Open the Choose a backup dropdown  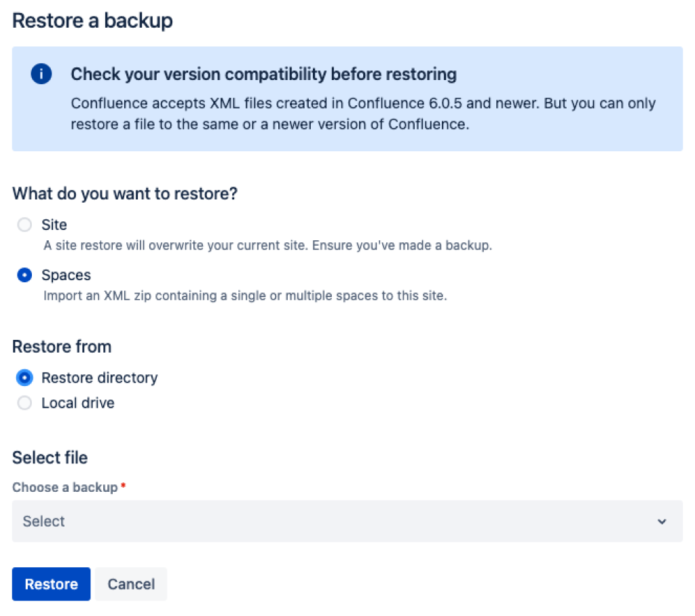(347, 521)
